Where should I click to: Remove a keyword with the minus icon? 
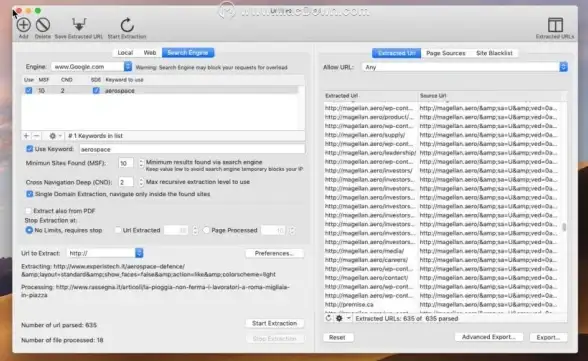(36, 136)
